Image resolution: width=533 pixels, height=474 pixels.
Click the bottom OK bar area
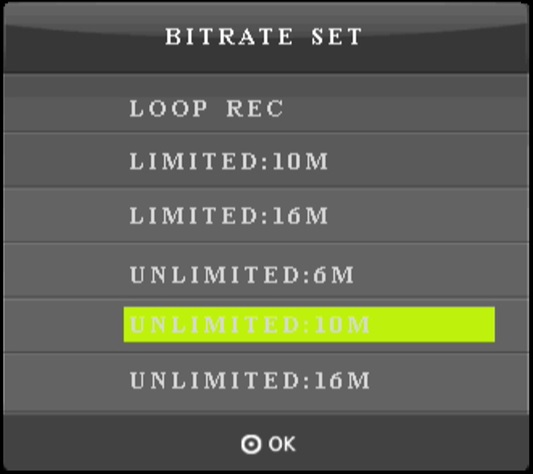[x=266, y=441]
